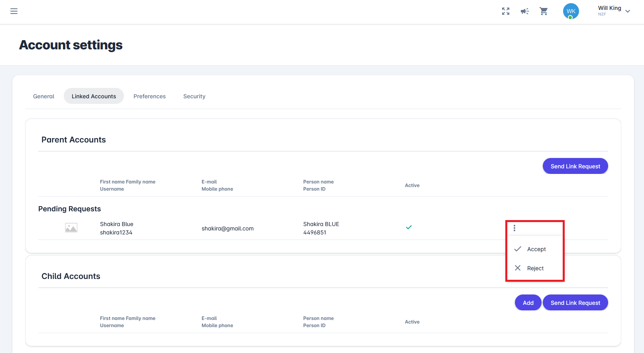
Task: Choose Accept from the request menu
Action: (536, 249)
